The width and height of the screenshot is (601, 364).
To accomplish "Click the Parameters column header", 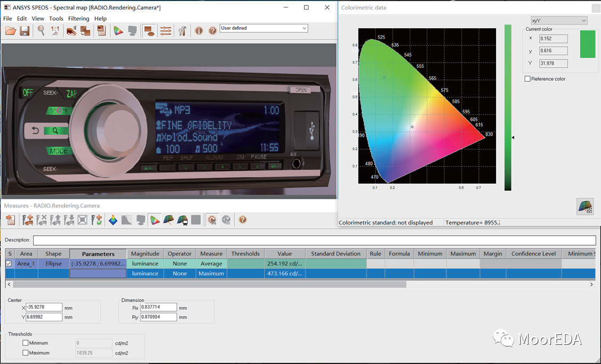I will (98, 254).
